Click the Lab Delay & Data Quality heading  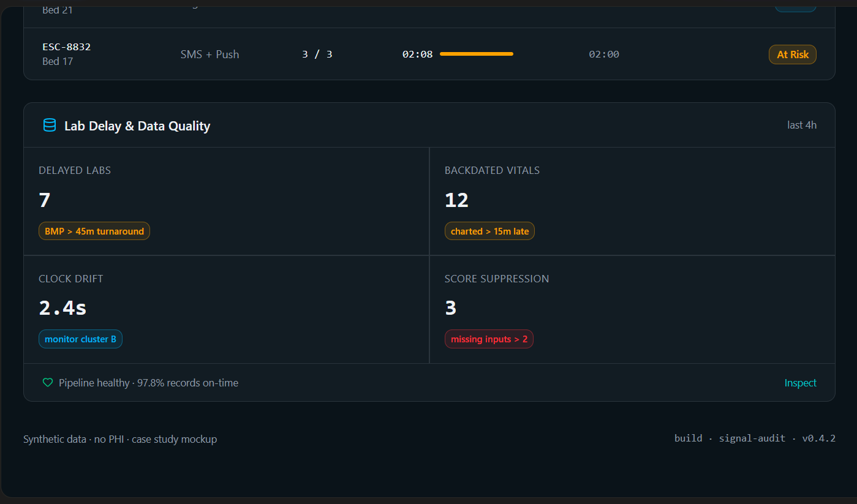tap(137, 126)
